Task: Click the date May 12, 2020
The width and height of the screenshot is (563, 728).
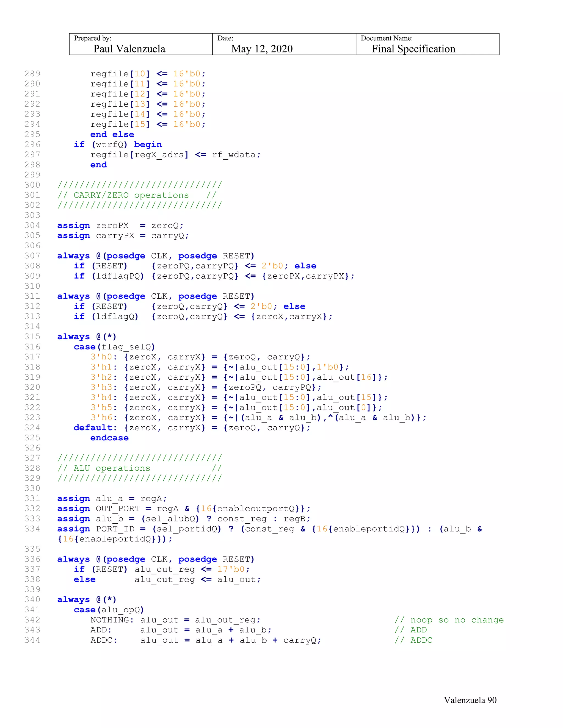Action: click(x=262, y=49)
